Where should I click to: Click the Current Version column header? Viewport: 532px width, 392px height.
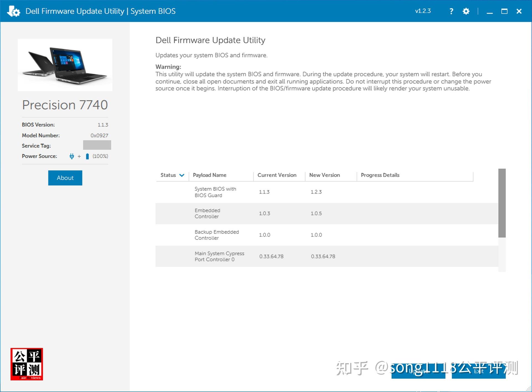click(x=277, y=175)
